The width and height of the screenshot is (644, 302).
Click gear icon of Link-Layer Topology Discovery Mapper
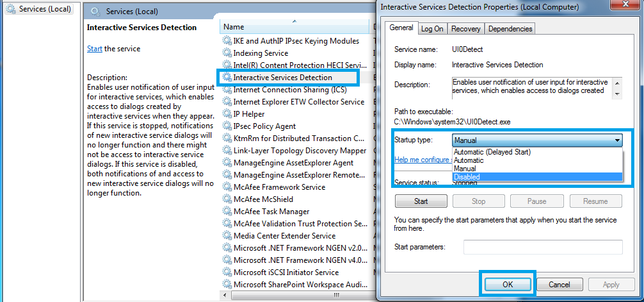(x=227, y=151)
